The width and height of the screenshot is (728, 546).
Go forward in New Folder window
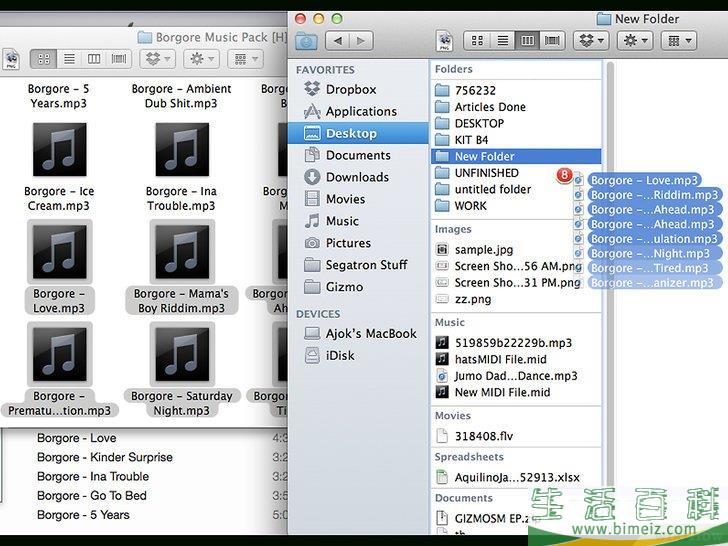coord(361,41)
